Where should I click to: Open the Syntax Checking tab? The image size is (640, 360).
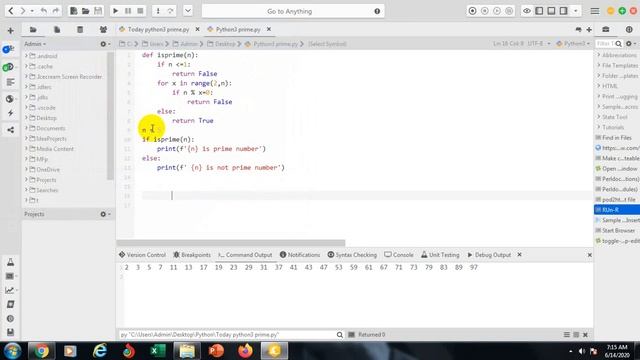(x=352, y=255)
